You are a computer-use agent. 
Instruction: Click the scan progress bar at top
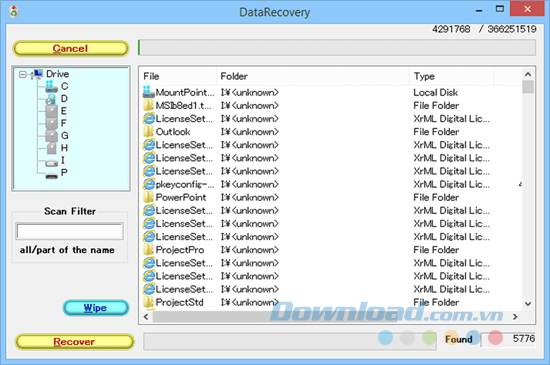pyautogui.click(x=337, y=47)
